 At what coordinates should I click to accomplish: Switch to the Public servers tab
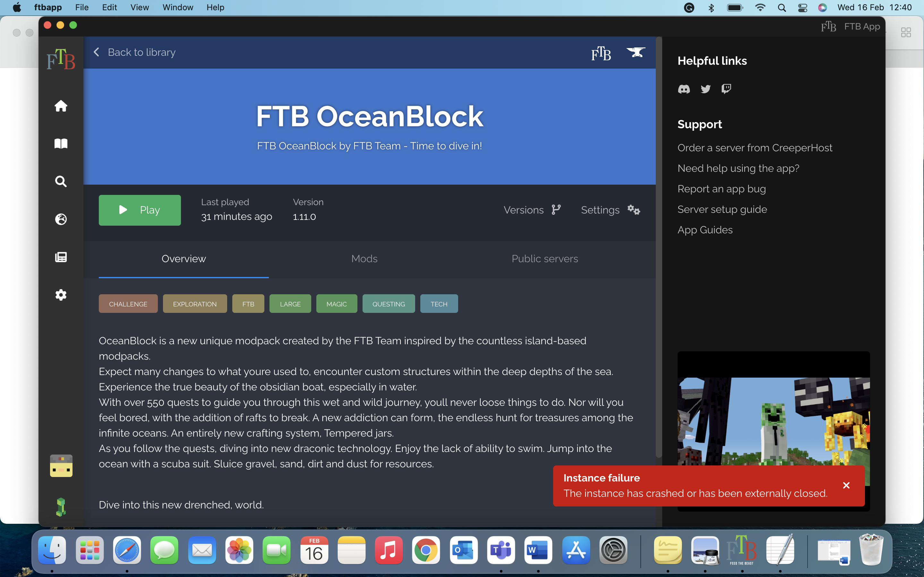(x=544, y=259)
